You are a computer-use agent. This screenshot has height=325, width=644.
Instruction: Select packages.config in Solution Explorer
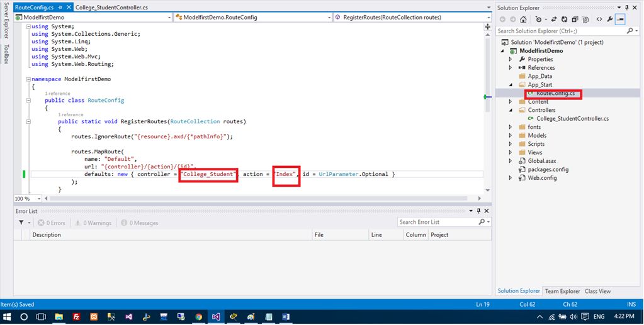tap(548, 170)
